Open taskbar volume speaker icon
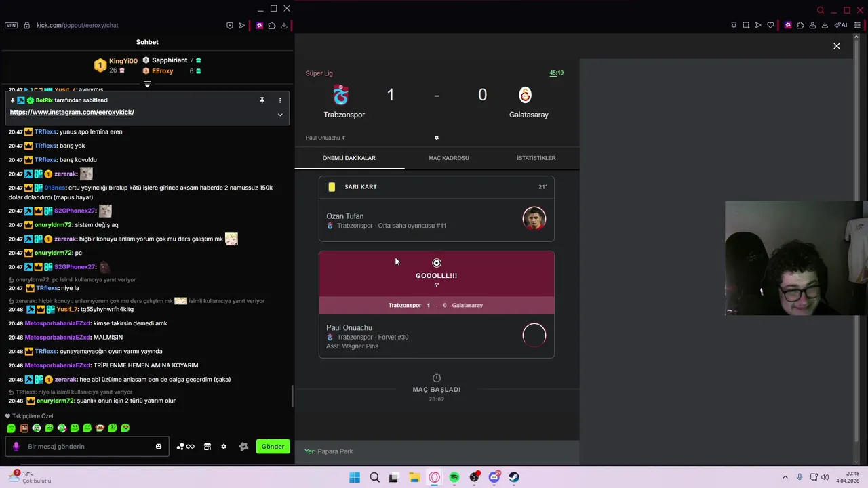The image size is (868, 488). (825, 477)
